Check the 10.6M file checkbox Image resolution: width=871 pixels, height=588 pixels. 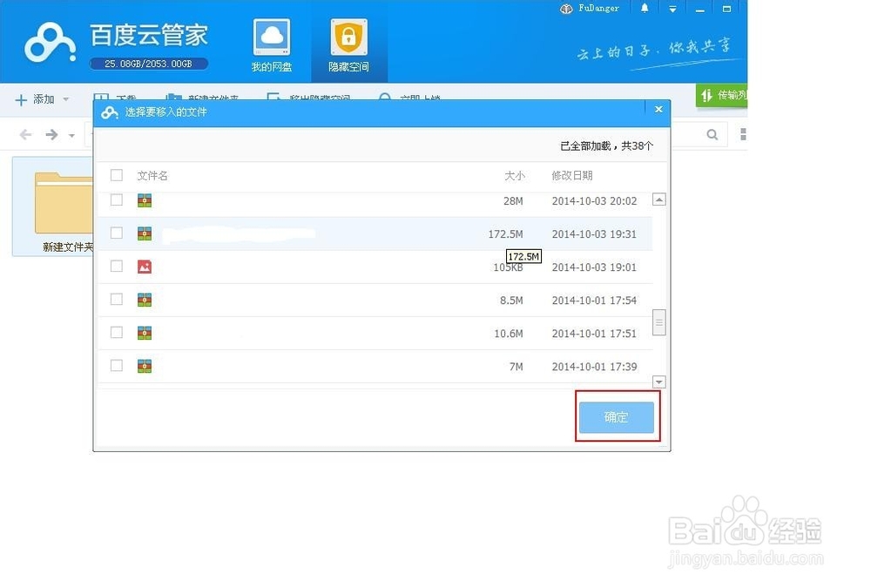116,333
